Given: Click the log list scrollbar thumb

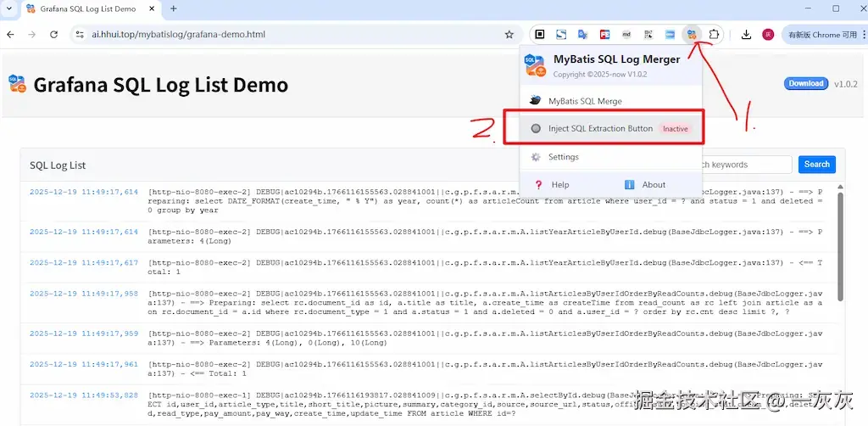Looking at the screenshot, I should (x=842, y=246).
